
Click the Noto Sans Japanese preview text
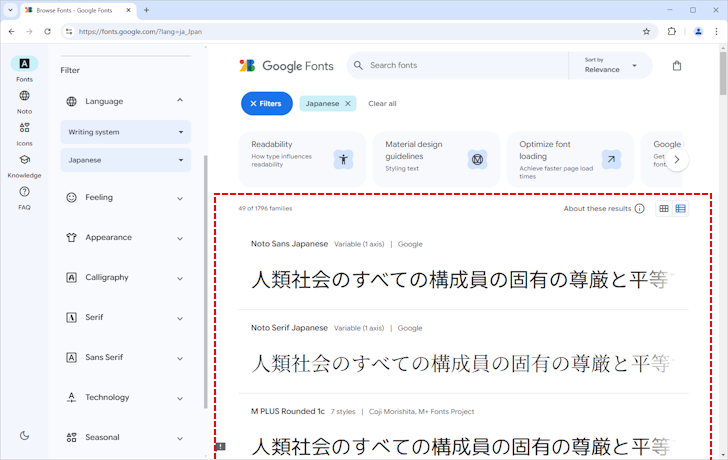[462, 280]
